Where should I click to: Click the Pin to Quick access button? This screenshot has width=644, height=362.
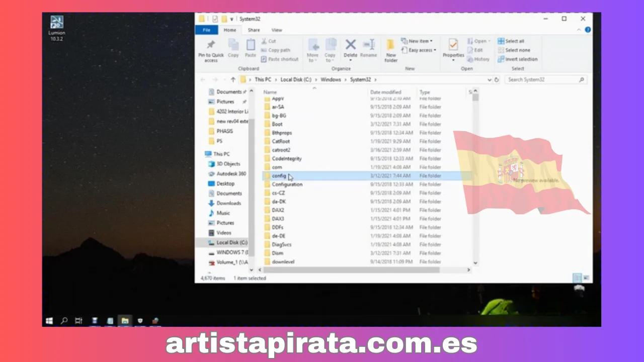point(211,51)
